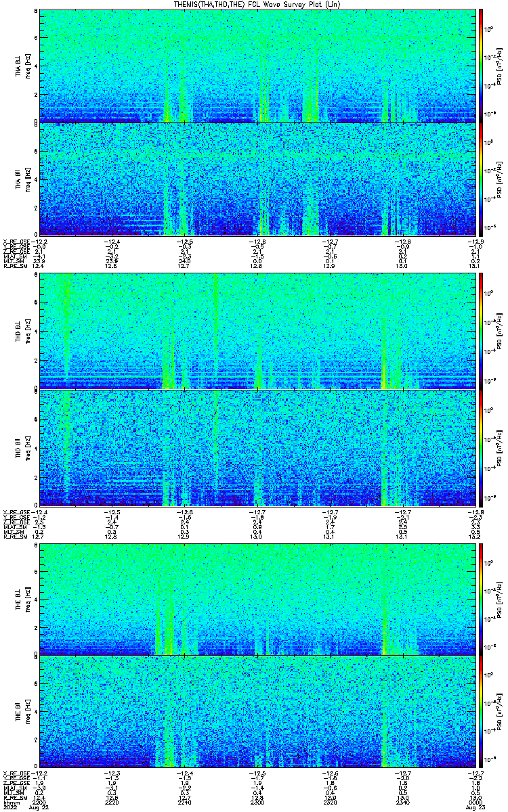Click the 2022 year label
The height and width of the screenshot is (812, 508).
point(11,807)
